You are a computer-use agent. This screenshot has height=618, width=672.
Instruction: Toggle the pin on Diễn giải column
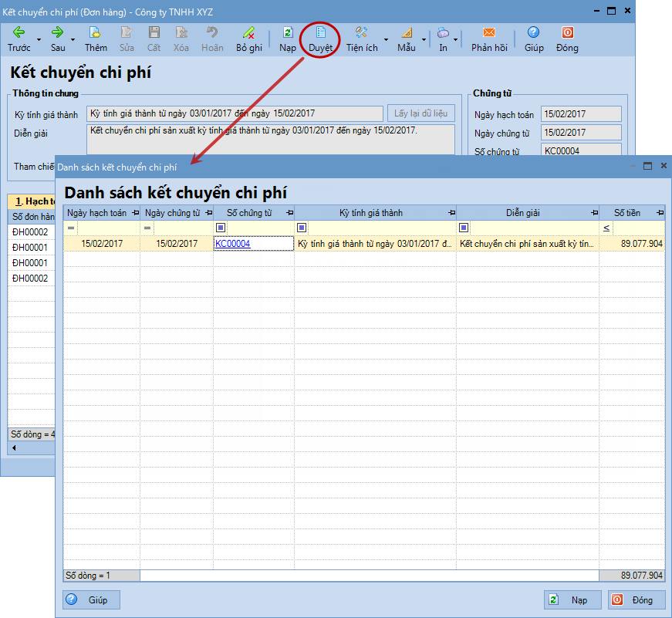(x=593, y=213)
